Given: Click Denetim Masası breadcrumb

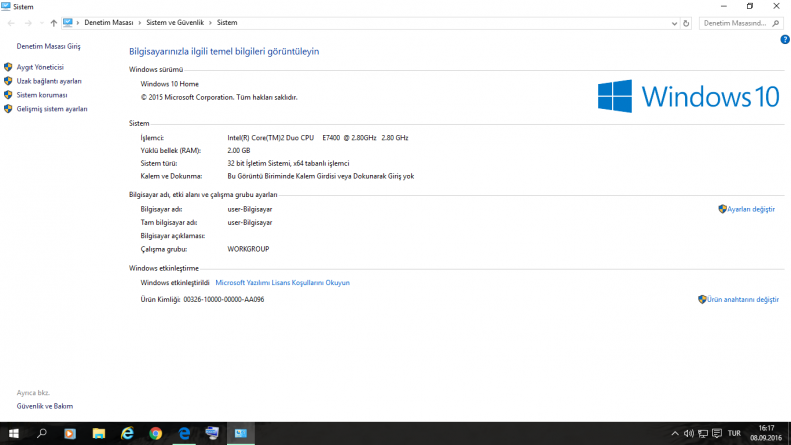Looking at the screenshot, I should coord(108,23).
